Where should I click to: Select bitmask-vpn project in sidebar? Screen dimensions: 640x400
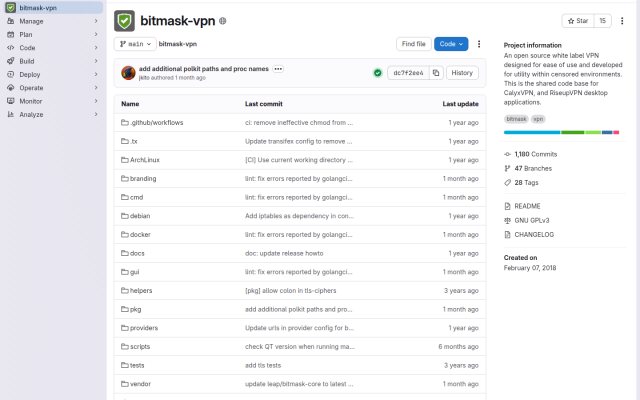tap(53, 8)
